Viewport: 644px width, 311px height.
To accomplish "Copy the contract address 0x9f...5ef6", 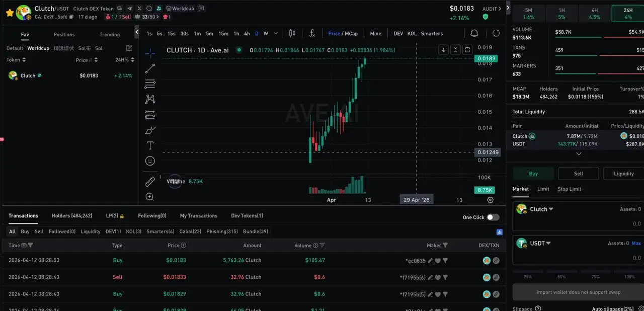I will (71, 17).
